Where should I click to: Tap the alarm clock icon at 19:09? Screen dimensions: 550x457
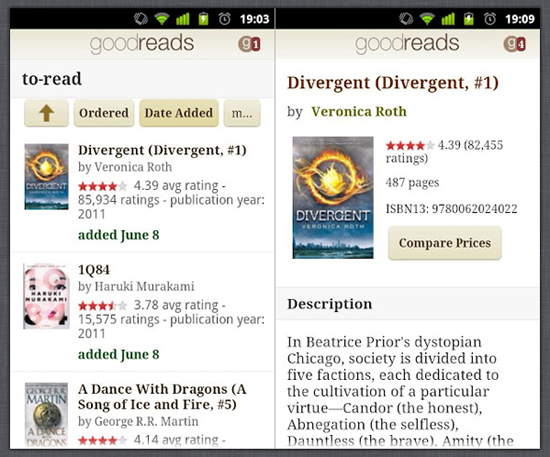coord(490,19)
